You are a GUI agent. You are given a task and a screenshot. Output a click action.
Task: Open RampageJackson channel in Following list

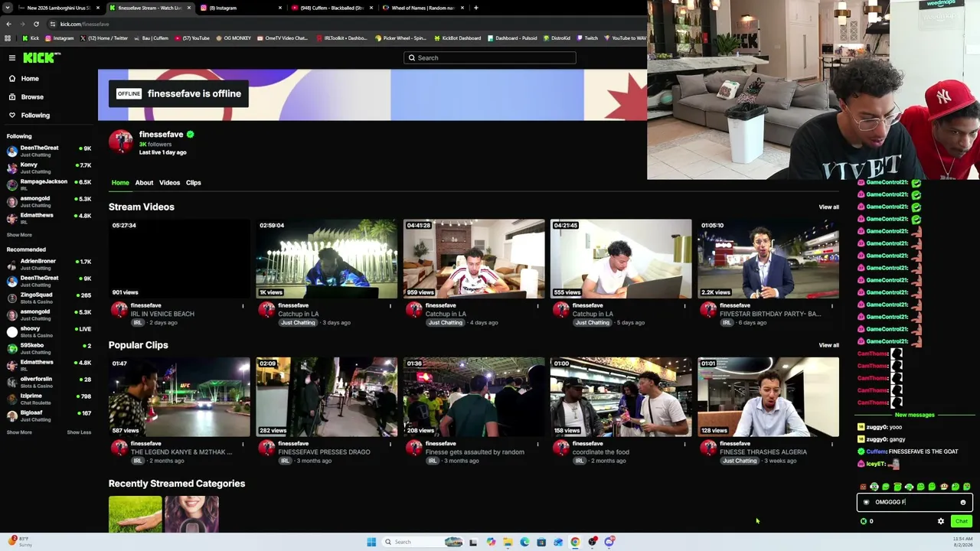(49, 184)
